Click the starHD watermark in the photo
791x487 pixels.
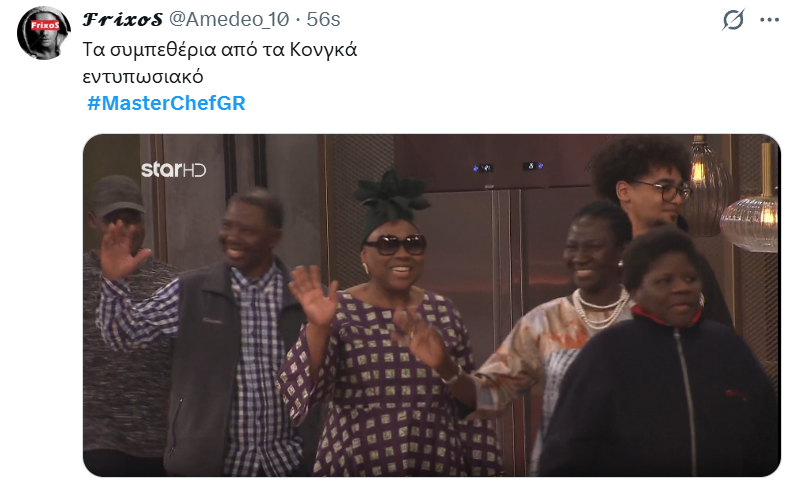tap(174, 170)
